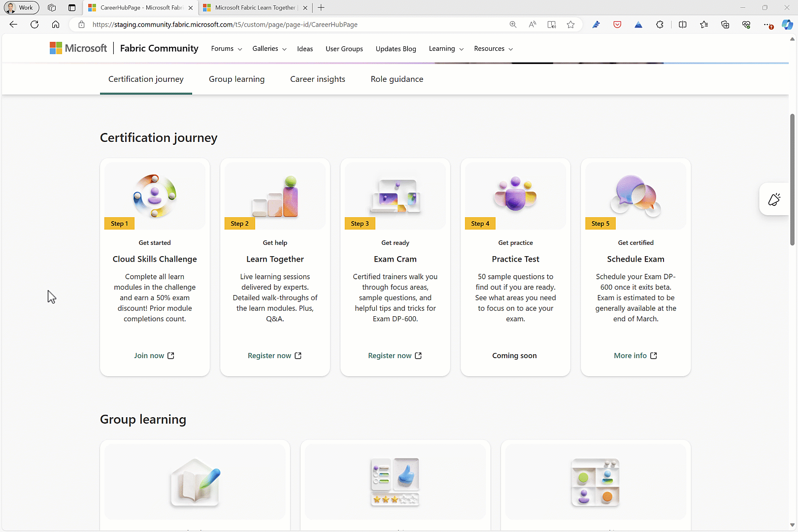This screenshot has height=532, width=798.
Task: Open the Learning dropdown menu
Action: [x=446, y=49]
